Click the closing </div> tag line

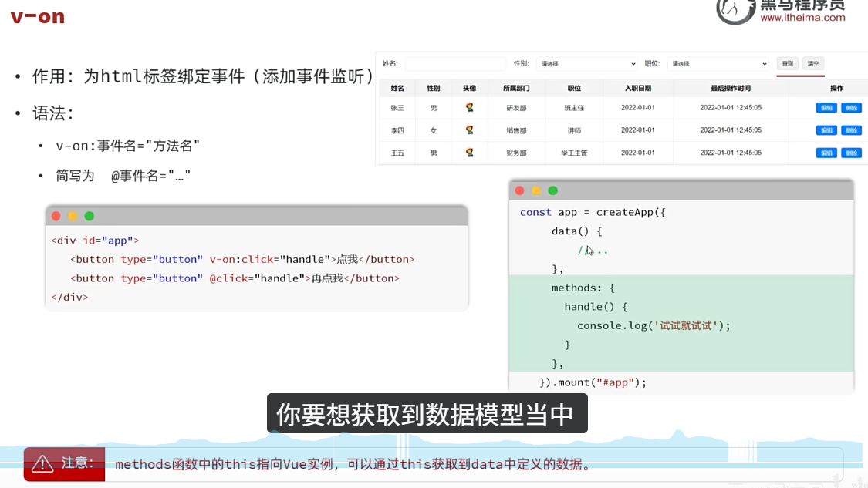pos(69,297)
